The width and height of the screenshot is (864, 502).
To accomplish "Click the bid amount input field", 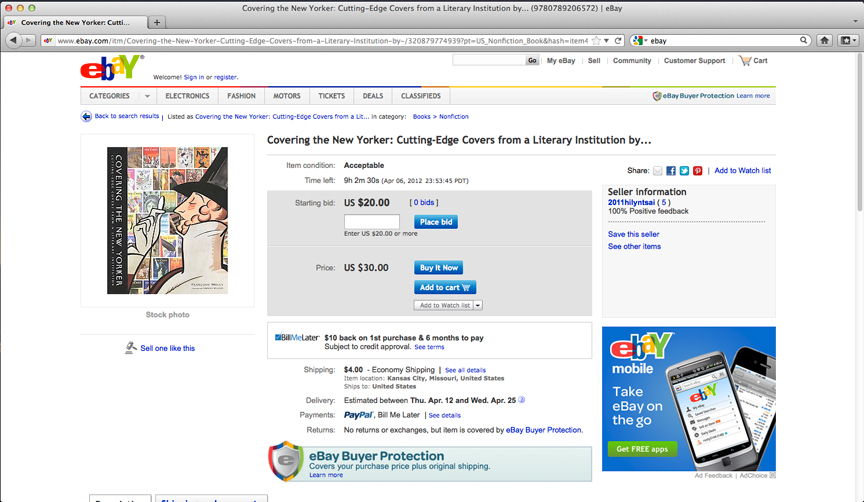I will click(372, 222).
